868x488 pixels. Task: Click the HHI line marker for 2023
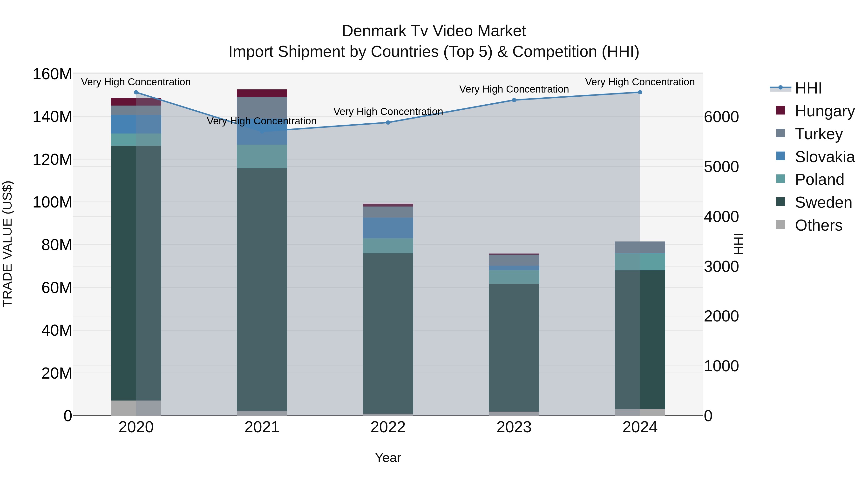514,100
